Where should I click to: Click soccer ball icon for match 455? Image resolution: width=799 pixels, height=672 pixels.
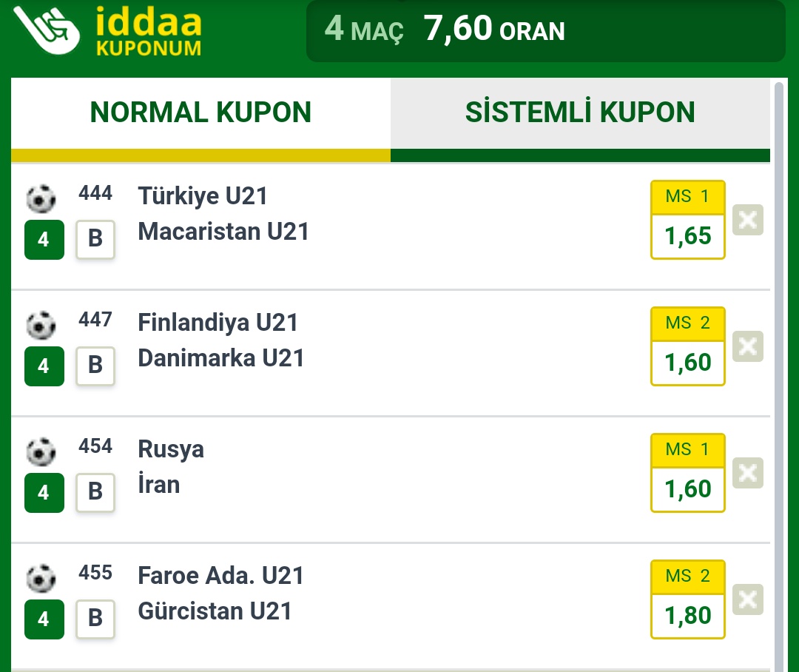click(41, 578)
